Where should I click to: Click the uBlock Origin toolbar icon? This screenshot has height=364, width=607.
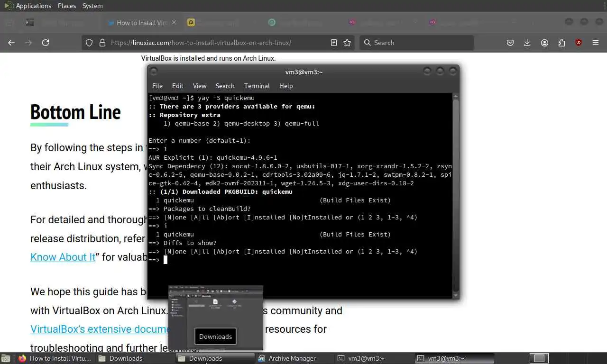tap(578, 43)
